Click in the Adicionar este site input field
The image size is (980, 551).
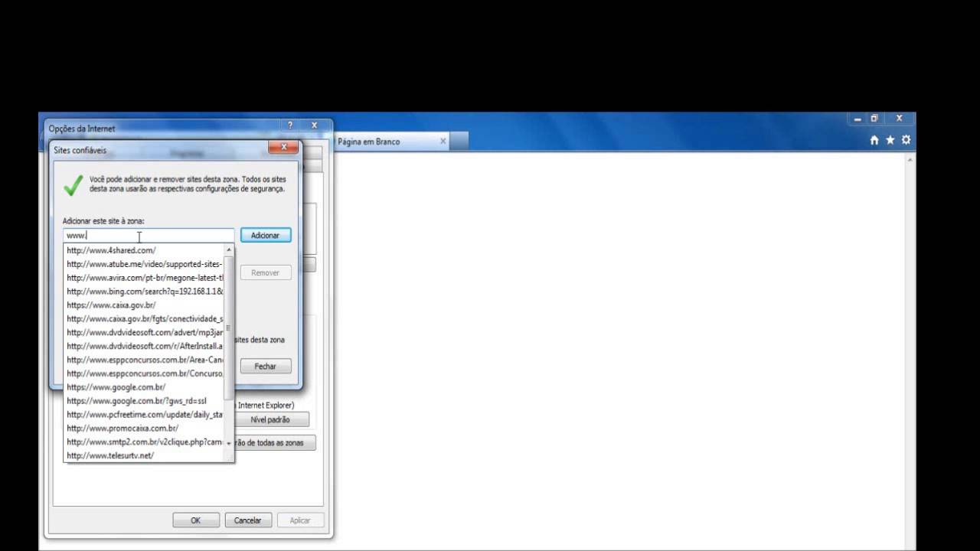(149, 236)
